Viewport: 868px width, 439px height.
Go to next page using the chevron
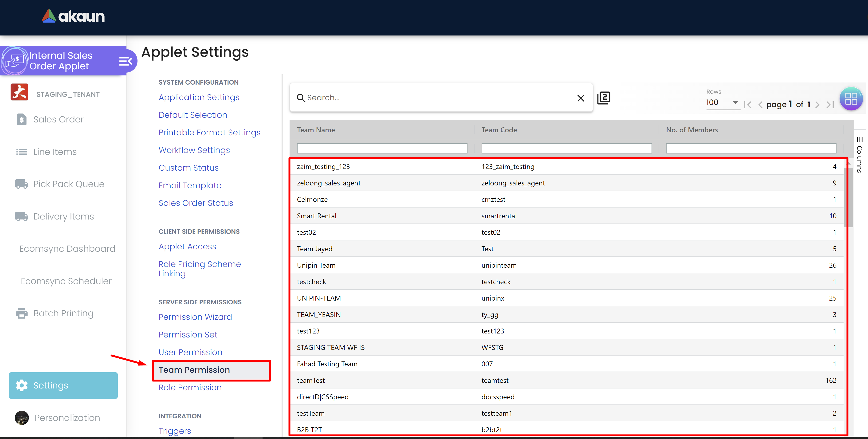[817, 105]
